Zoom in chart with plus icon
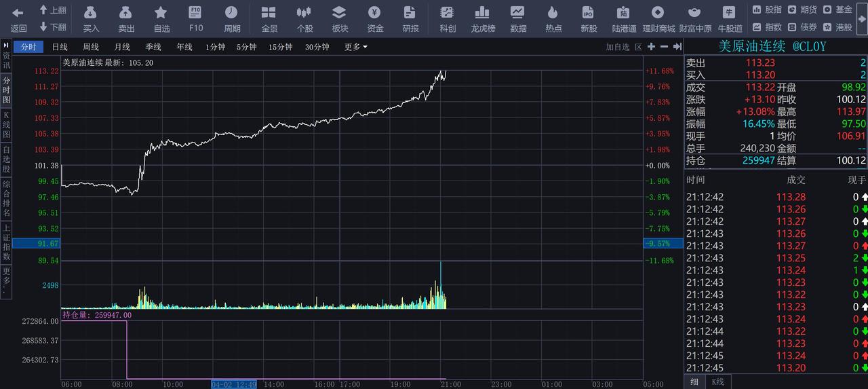868x389 pixels. [x=651, y=47]
